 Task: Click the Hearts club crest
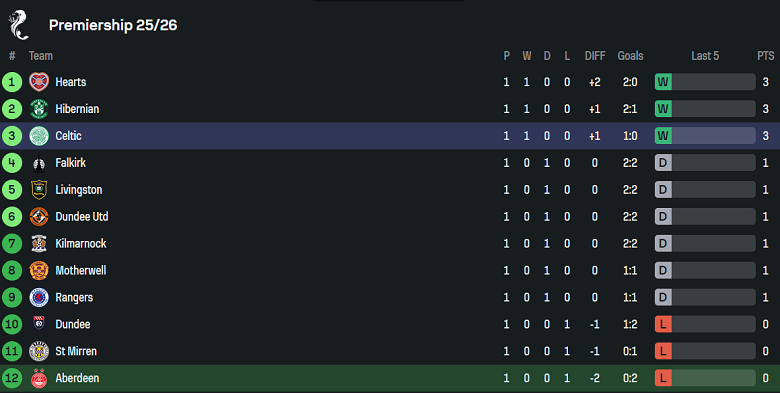coord(39,82)
